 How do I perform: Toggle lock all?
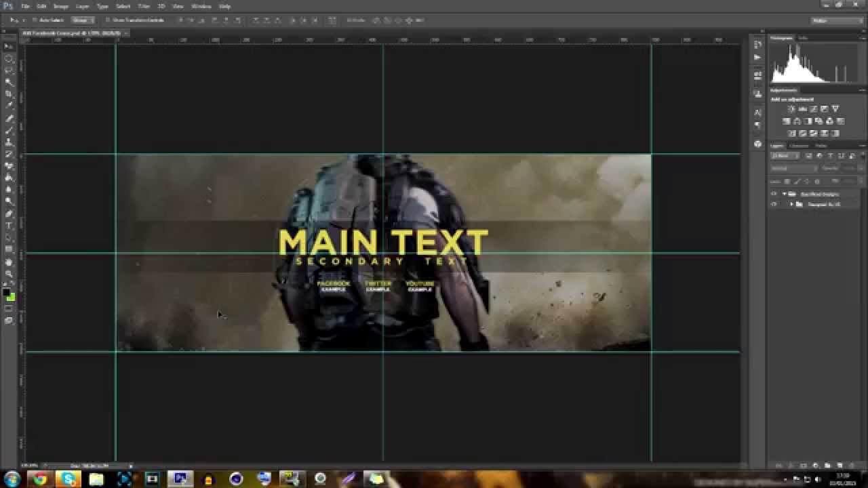pyautogui.click(x=816, y=181)
